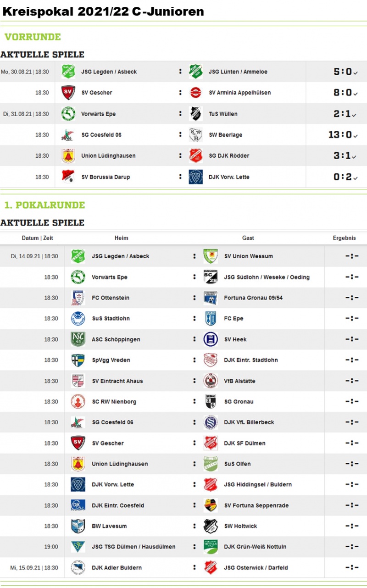
Task: Open the VORRUNDE section heading
Action: 33,37
